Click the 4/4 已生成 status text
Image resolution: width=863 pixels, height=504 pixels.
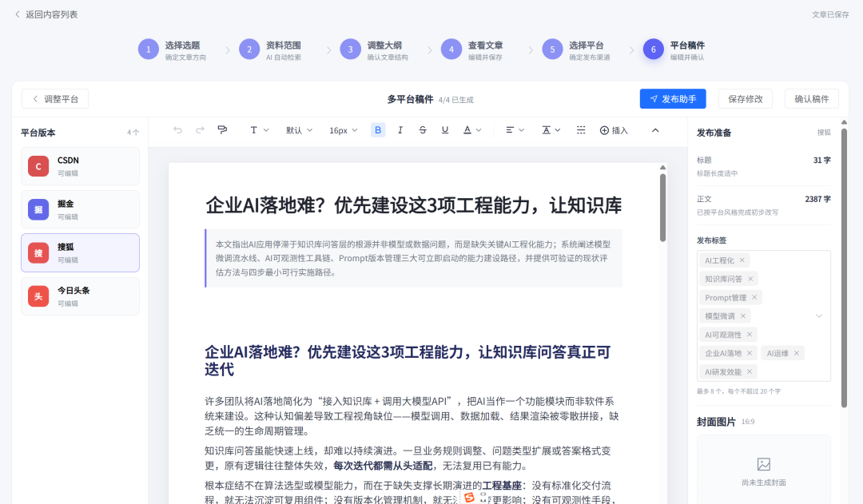[x=455, y=100]
